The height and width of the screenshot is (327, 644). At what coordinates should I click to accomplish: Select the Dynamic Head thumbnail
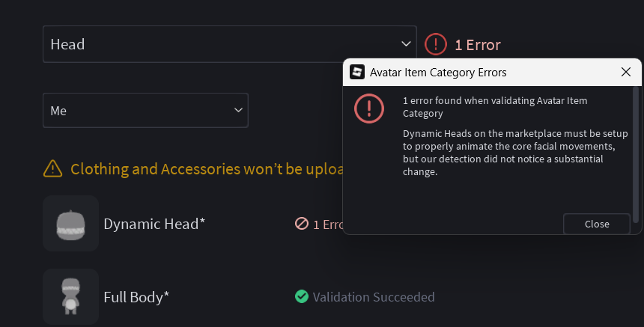[71, 223]
